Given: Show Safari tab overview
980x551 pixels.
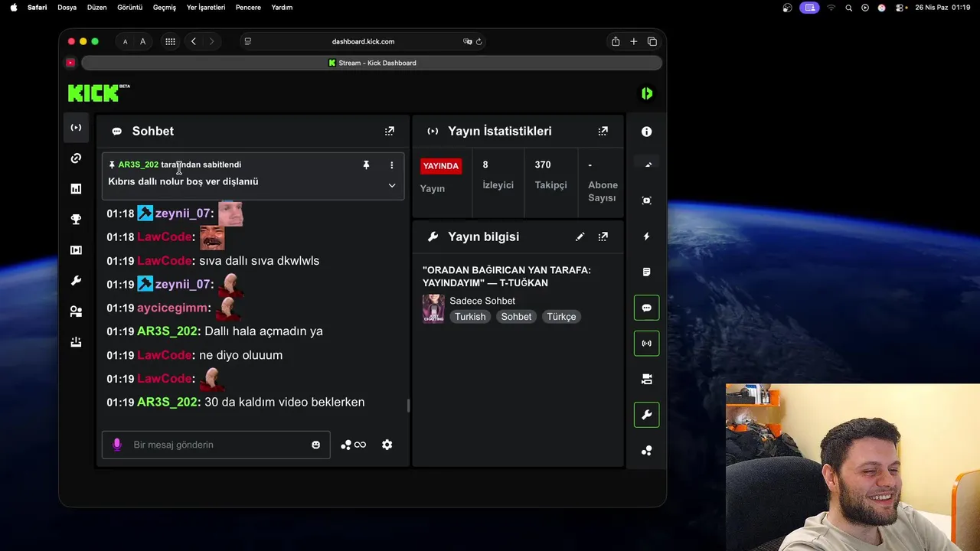Looking at the screenshot, I should coord(652,41).
